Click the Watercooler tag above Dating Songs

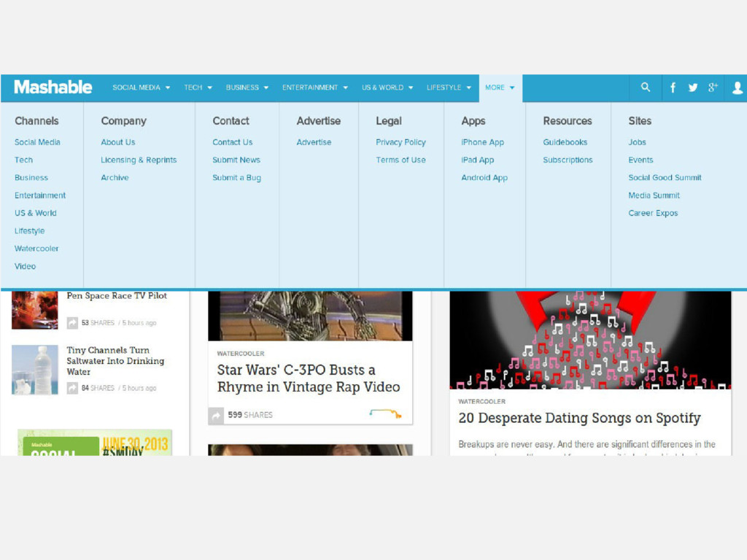pos(481,402)
